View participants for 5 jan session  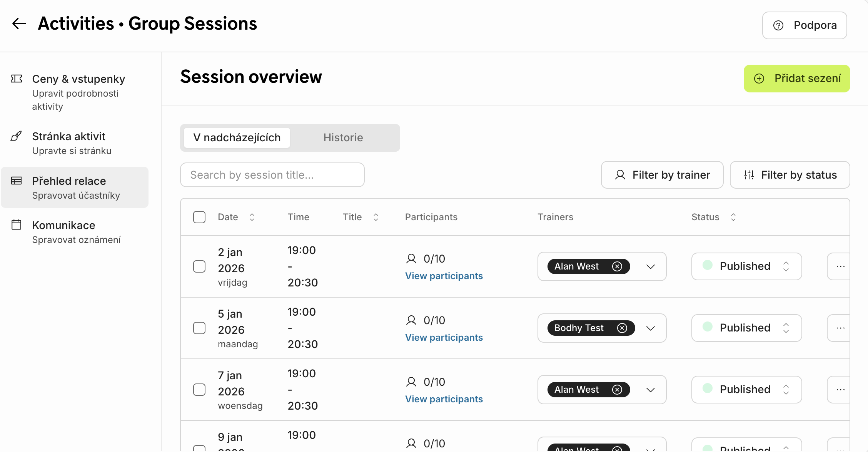[444, 338]
